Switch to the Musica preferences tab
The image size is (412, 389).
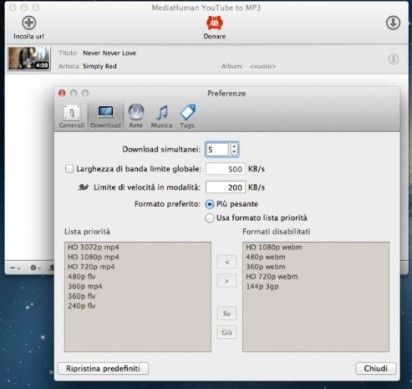[x=162, y=116]
